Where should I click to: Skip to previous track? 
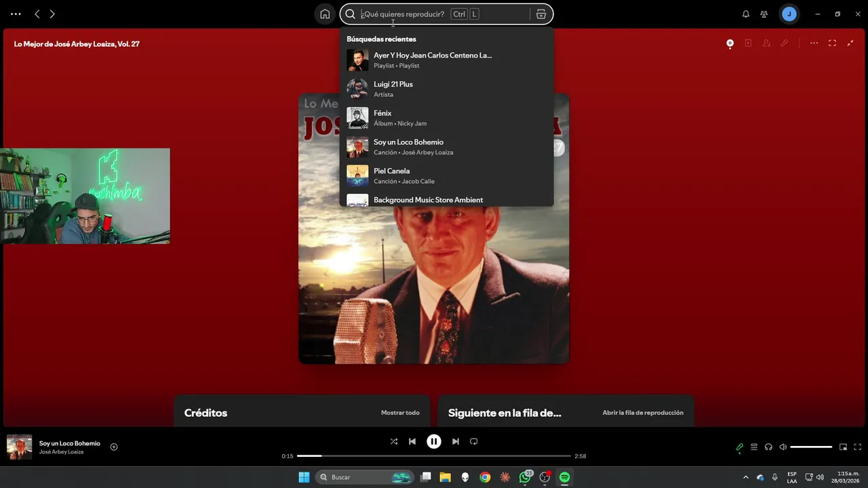click(412, 441)
